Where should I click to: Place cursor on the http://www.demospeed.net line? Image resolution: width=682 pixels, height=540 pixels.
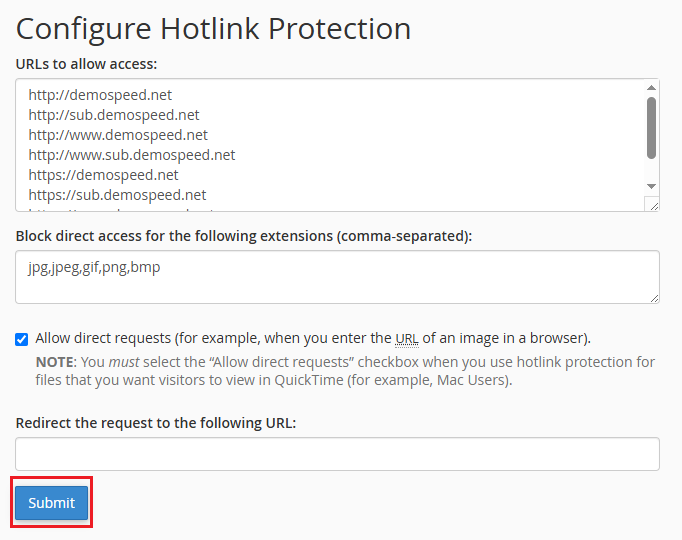pos(118,135)
